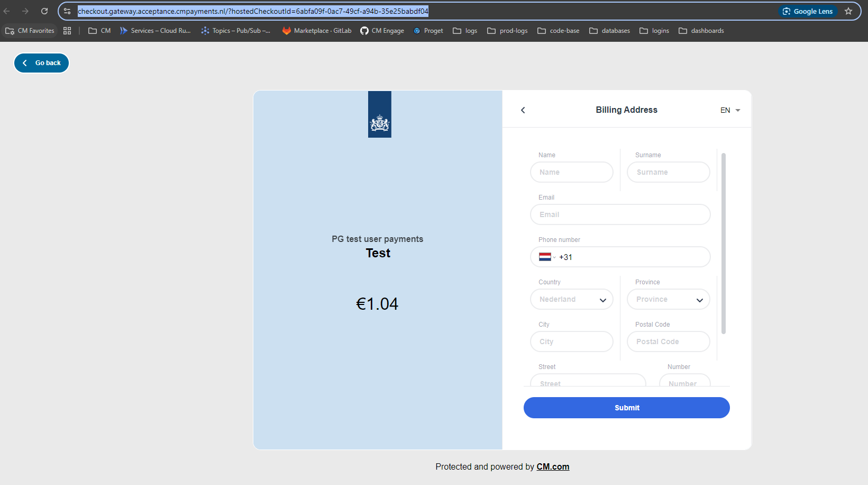The height and width of the screenshot is (485, 868).
Task: Click the Postal Code input field
Action: pyautogui.click(x=669, y=342)
